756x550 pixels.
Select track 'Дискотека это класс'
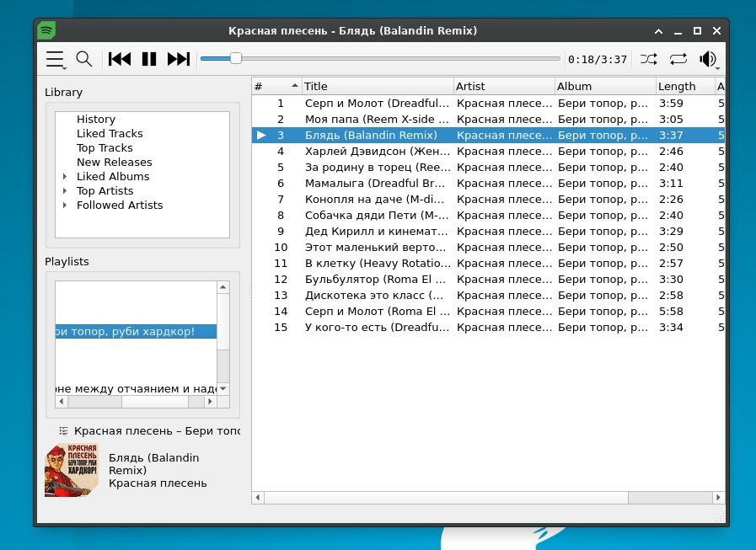(488, 295)
